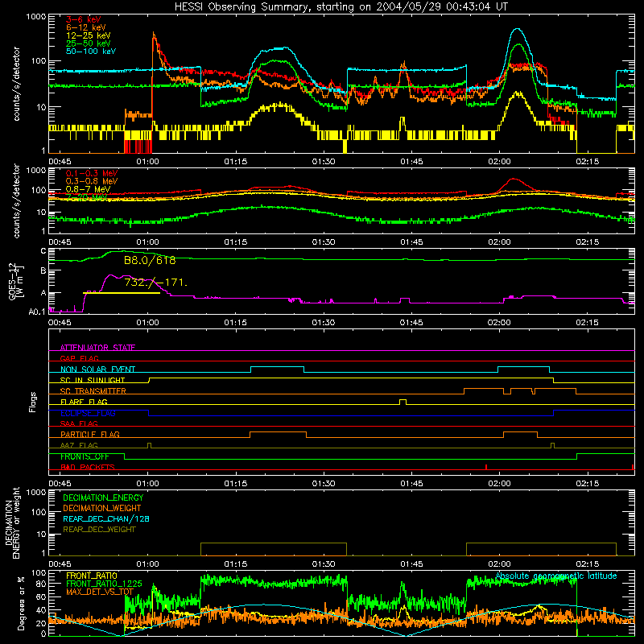Select the 6-12 keV legend label
Image resolution: width=644 pixels, height=644 pixels.
(86, 27)
